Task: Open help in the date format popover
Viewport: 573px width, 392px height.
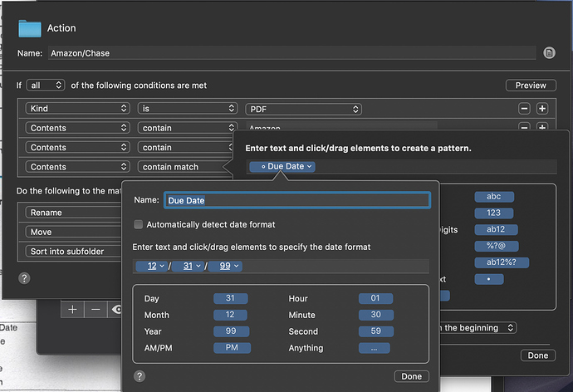Action: 140,376
